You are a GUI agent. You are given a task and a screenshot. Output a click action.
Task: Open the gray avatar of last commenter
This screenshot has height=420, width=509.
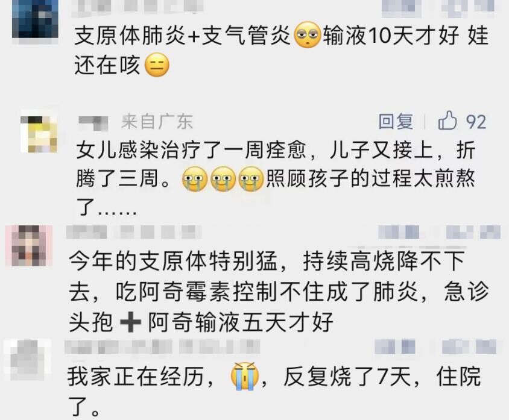[x=28, y=359]
